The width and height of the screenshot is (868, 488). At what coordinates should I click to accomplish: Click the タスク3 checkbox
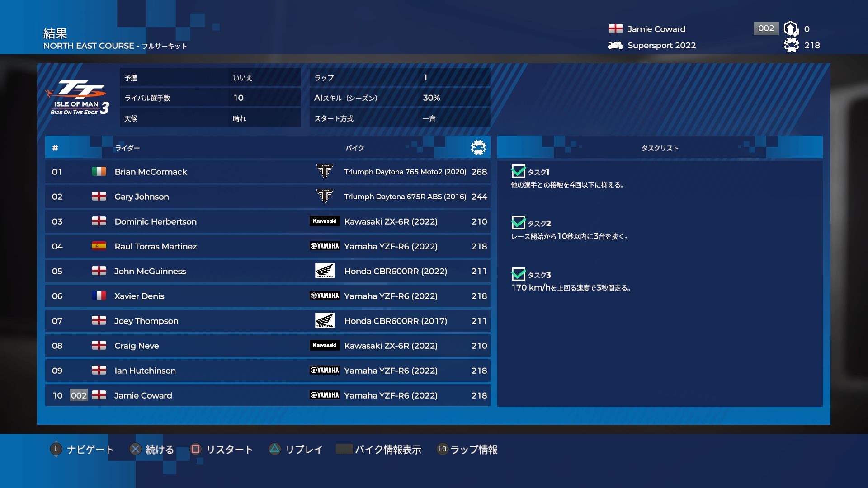pos(518,274)
